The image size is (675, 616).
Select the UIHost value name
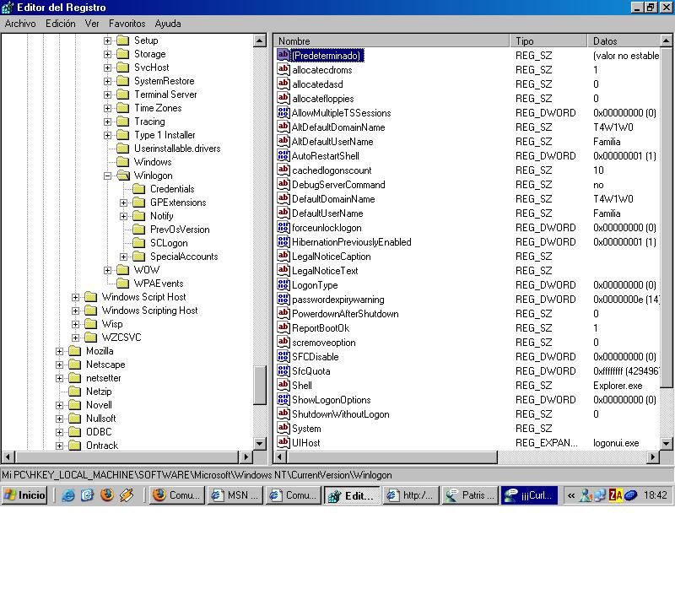[306, 442]
